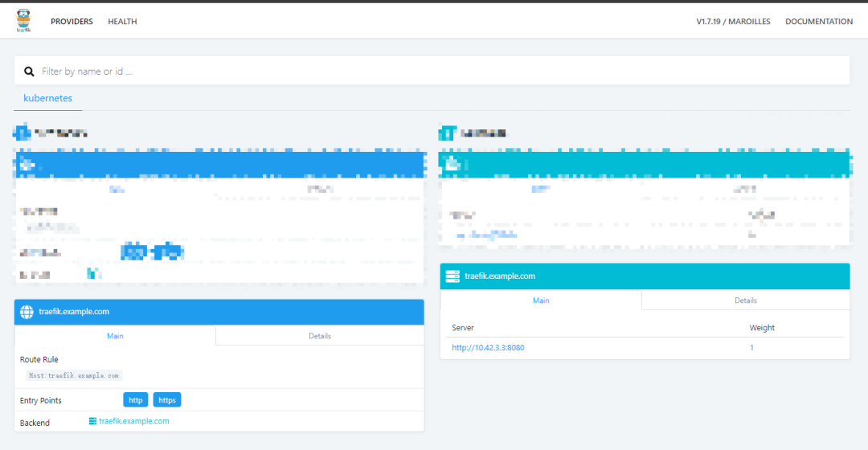868x450 pixels.
Task: Open the V1.7.19 / Maroilles version link
Action: pyautogui.click(x=733, y=22)
